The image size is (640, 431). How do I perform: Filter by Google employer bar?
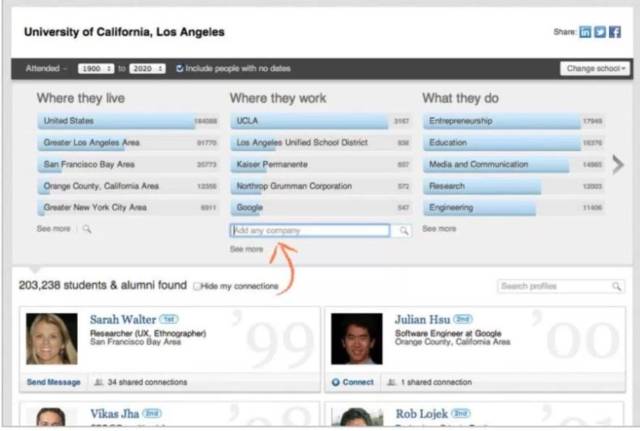320,207
